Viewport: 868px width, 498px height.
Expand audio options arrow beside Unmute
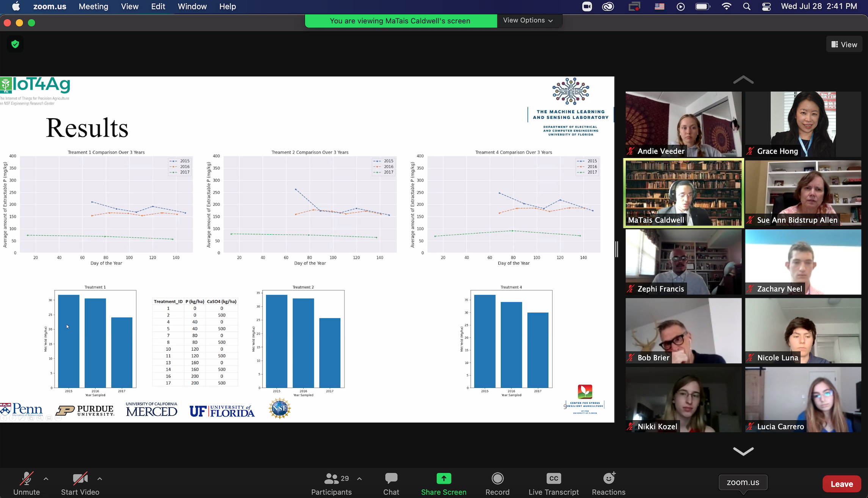46,479
